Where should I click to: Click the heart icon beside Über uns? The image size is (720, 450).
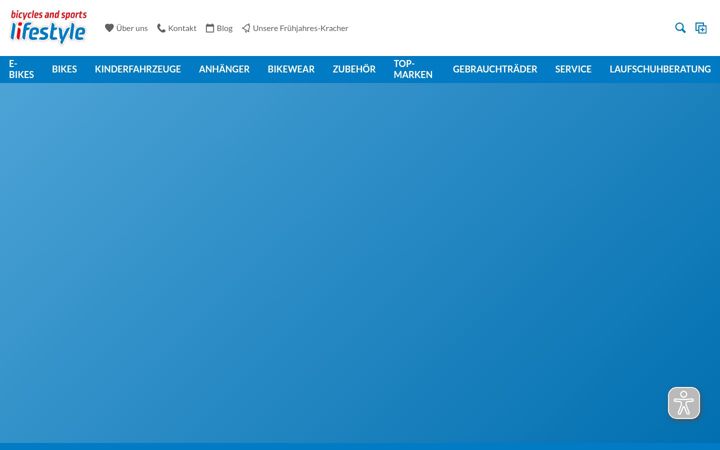(109, 28)
